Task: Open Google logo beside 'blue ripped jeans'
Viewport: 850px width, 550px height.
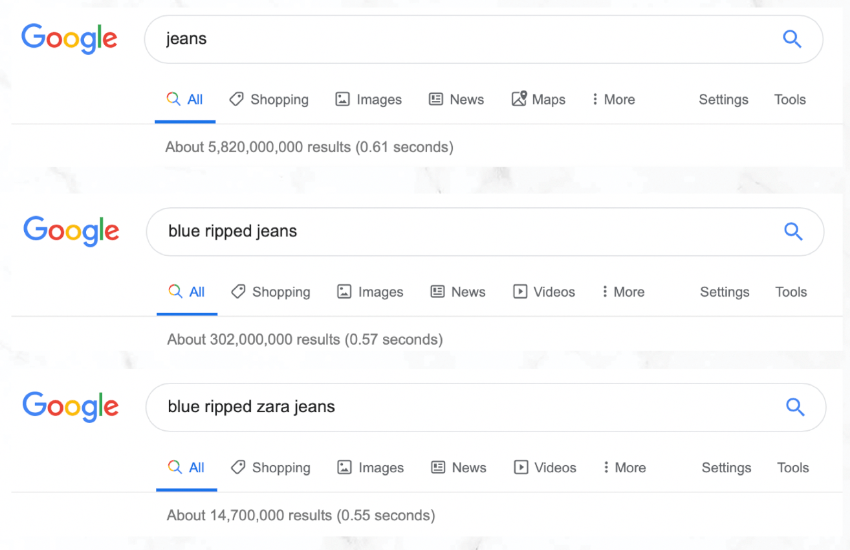Action: pyautogui.click(x=71, y=231)
